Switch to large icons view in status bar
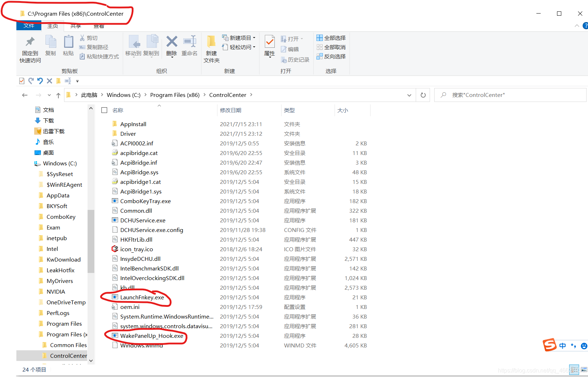Viewport: 588px width, 377px height. point(584,370)
